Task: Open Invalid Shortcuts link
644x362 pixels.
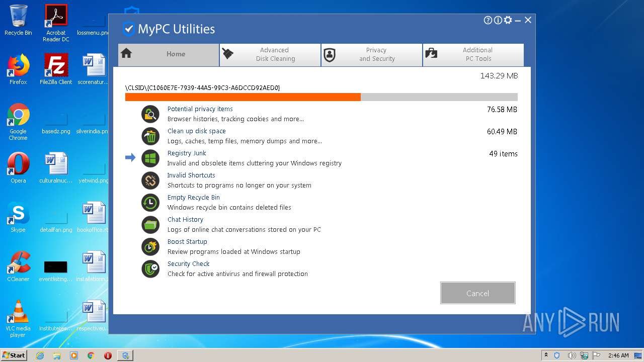Action: click(191, 175)
